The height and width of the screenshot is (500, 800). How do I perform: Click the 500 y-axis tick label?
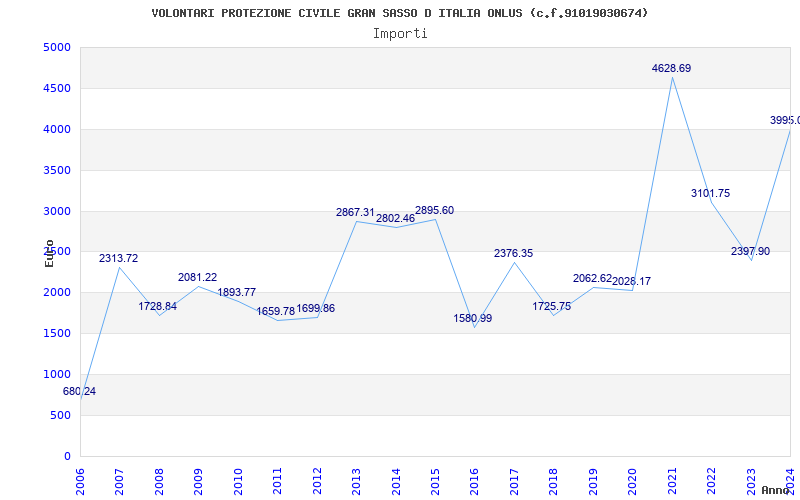[x=60, y=415]
